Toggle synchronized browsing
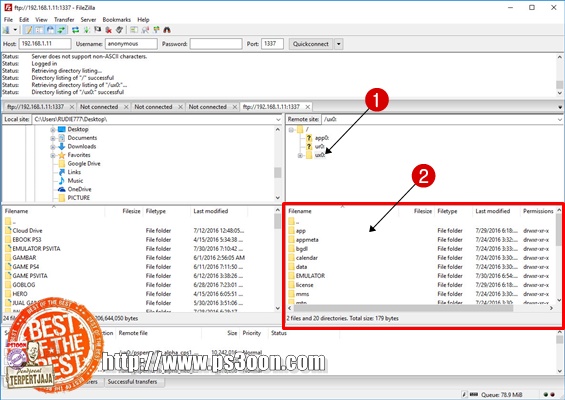This screenshot has height=400, width=565. 156,30
